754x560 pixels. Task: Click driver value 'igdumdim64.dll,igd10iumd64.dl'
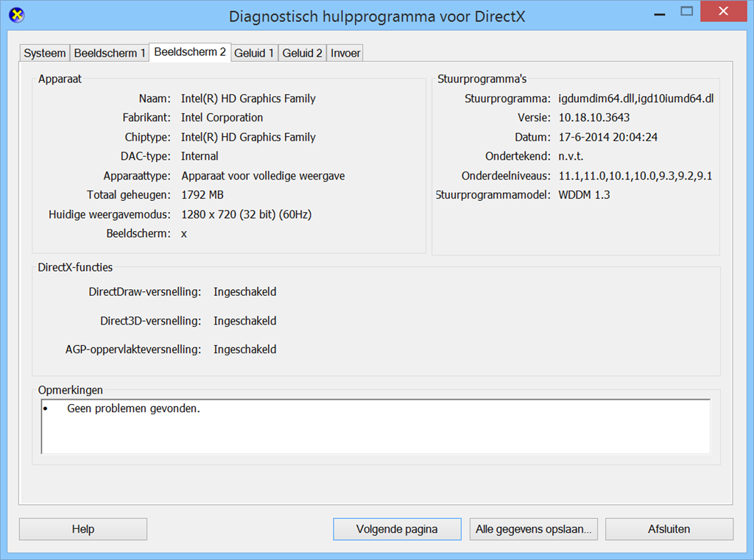pos(635,99)
